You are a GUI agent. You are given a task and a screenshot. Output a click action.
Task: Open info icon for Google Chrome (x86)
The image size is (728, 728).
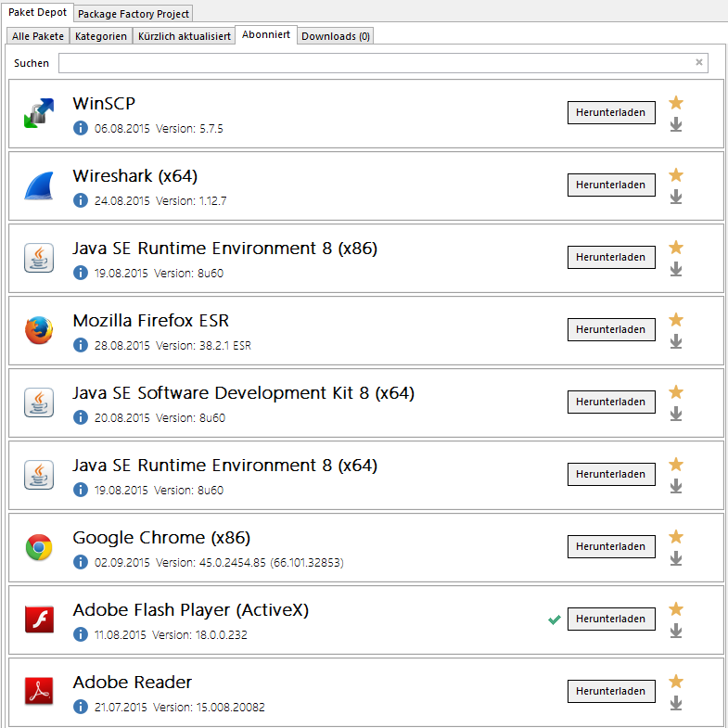click(81, 562)
